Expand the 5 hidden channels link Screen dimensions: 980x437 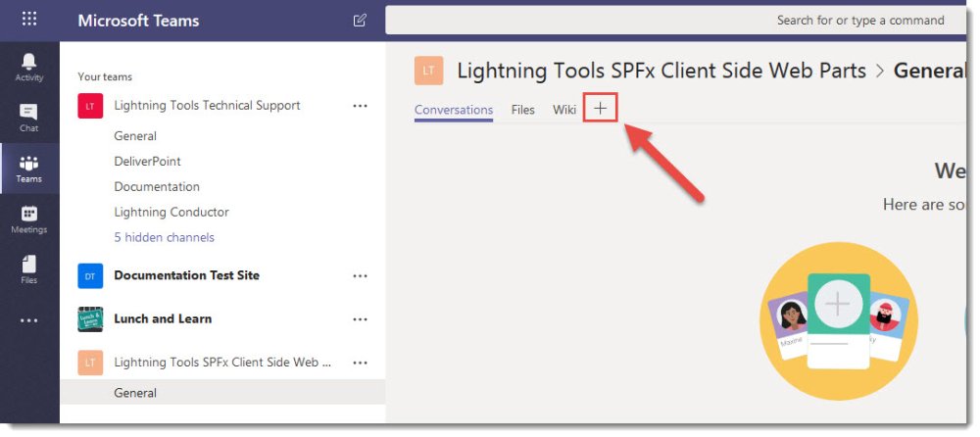[x=164, y=237]
